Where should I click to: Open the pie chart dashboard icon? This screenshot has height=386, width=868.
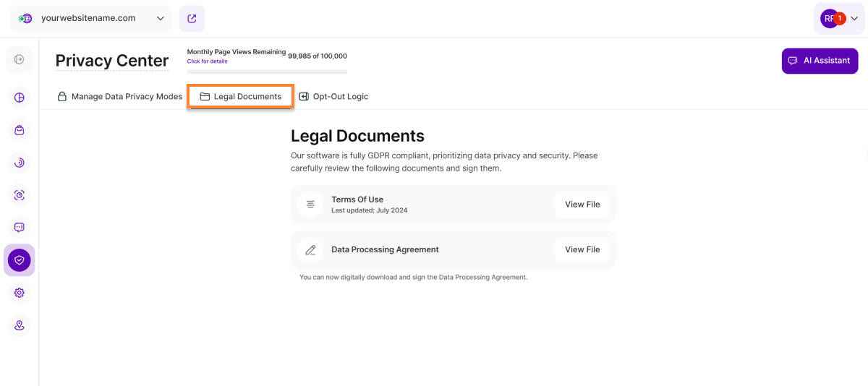pyautogui.click(x=19, y=98)
